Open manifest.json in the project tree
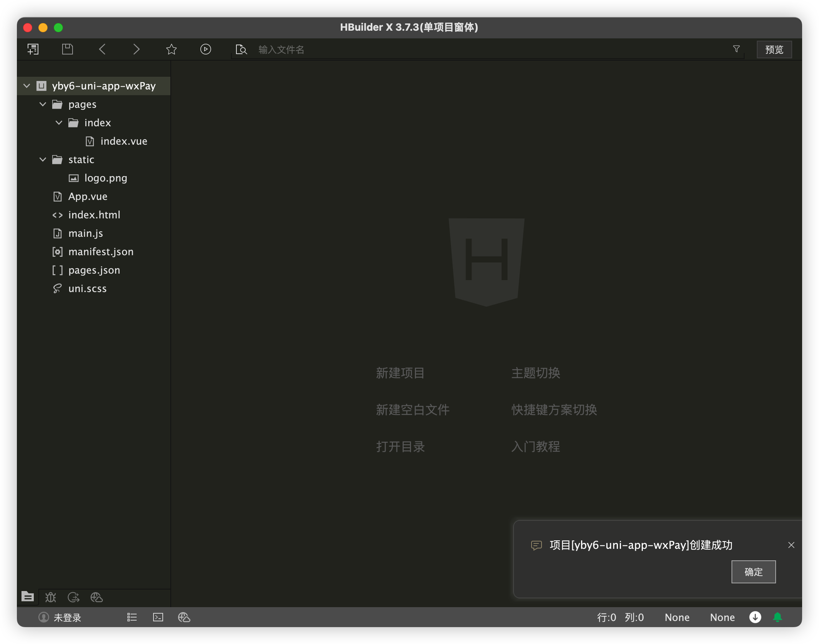Image resolution: width=819 pixels, height=644 pixels. point(101,252)
